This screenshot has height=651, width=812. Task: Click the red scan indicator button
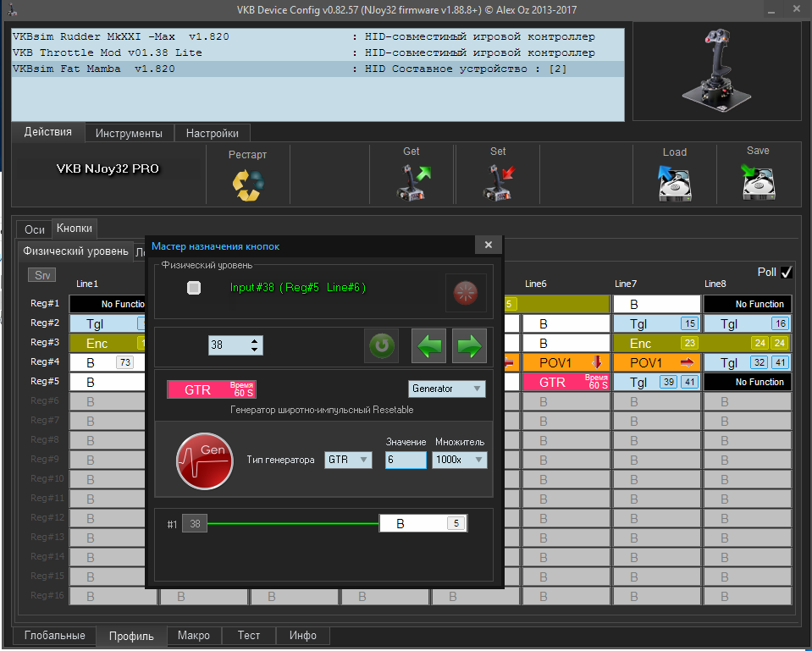coord(466,293)
